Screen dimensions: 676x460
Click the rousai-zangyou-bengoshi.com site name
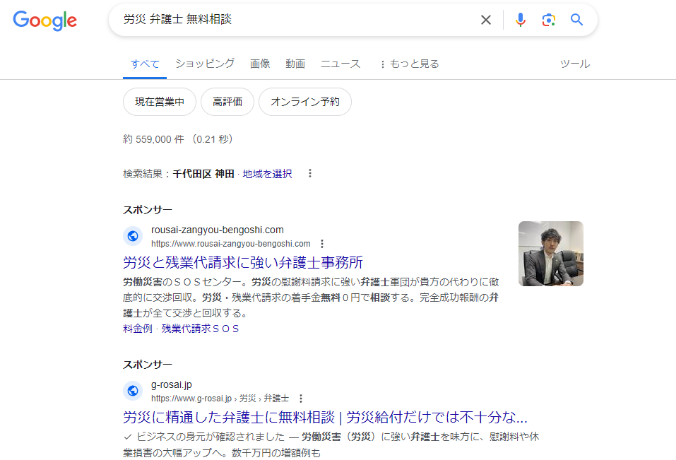(217, 230)
